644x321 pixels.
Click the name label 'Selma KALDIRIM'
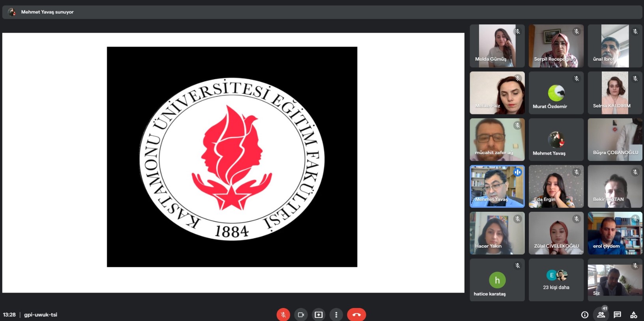coord(612,106)
